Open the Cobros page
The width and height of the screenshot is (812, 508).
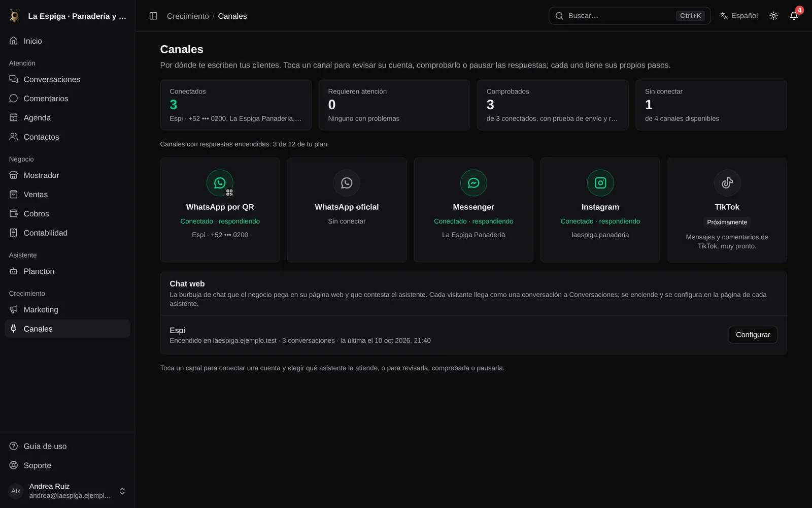point(67,214)
